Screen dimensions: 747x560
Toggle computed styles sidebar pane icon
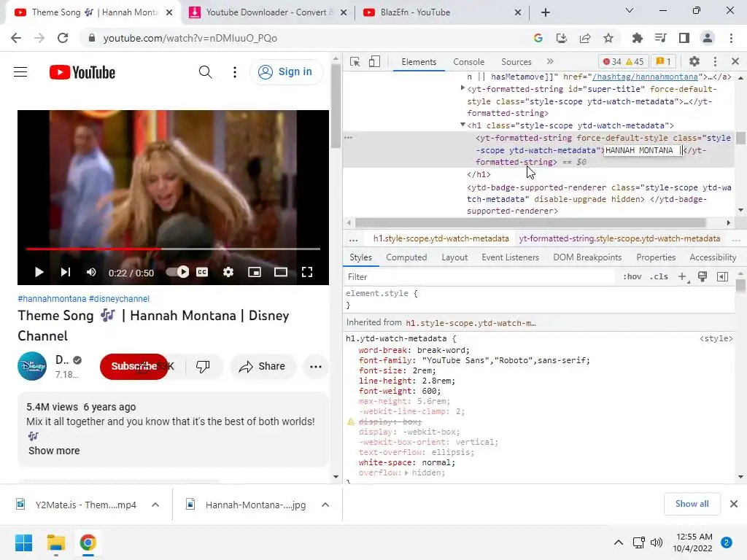tap(722, 276)
